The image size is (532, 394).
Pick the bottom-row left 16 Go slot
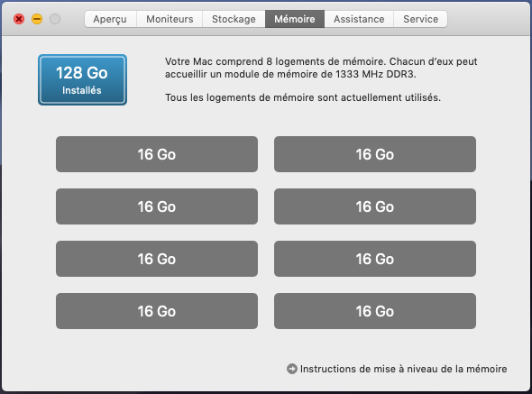click(x=157, y=311)
